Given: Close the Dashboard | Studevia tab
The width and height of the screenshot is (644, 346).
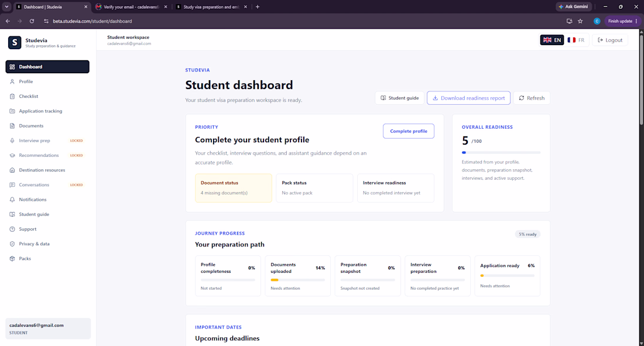Looking at the screenshot, I should [85, 7].
